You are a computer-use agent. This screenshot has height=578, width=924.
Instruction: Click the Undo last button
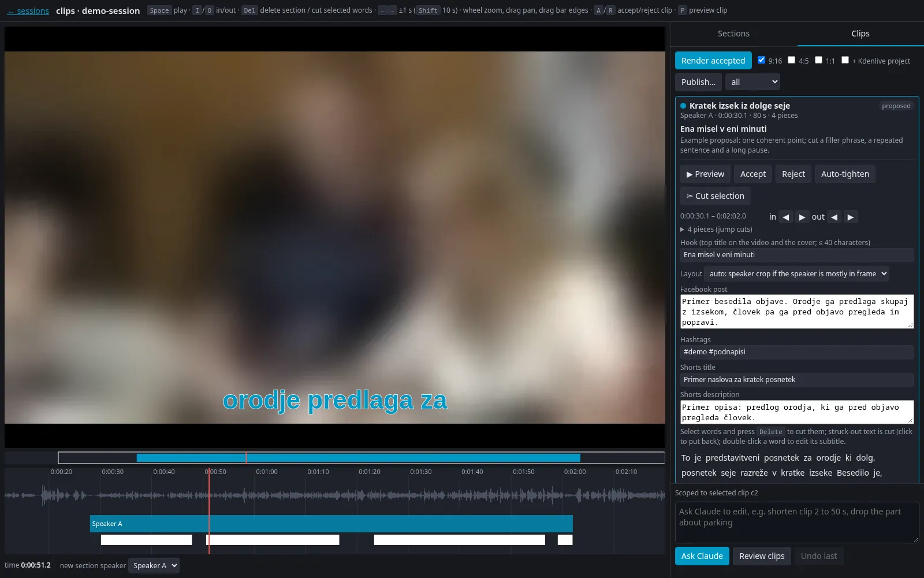[x=819, y=556]
